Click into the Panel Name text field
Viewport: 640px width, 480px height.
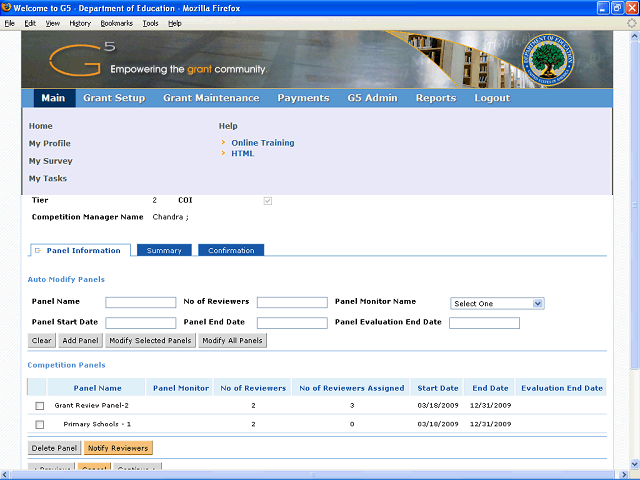(x=140, y=302)
